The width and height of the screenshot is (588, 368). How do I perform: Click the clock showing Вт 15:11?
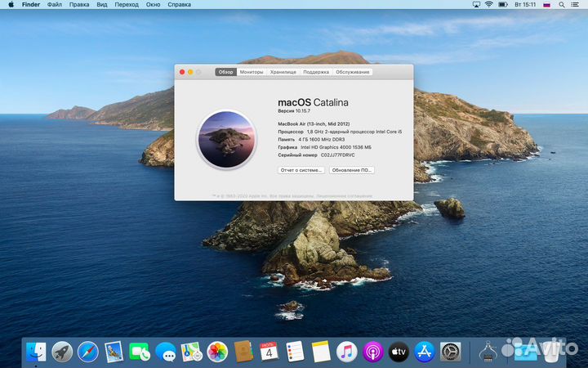(525, 5)
